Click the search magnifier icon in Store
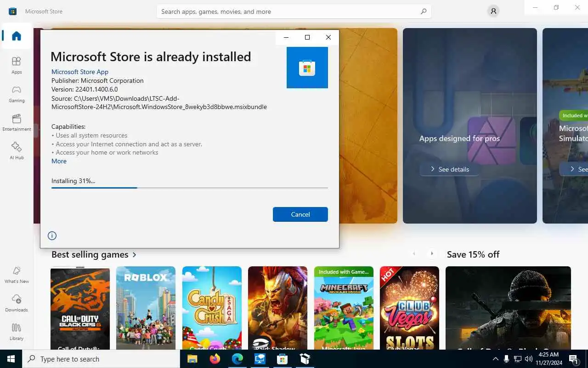Viewport: 588px width, 368px height. point(424,11)
